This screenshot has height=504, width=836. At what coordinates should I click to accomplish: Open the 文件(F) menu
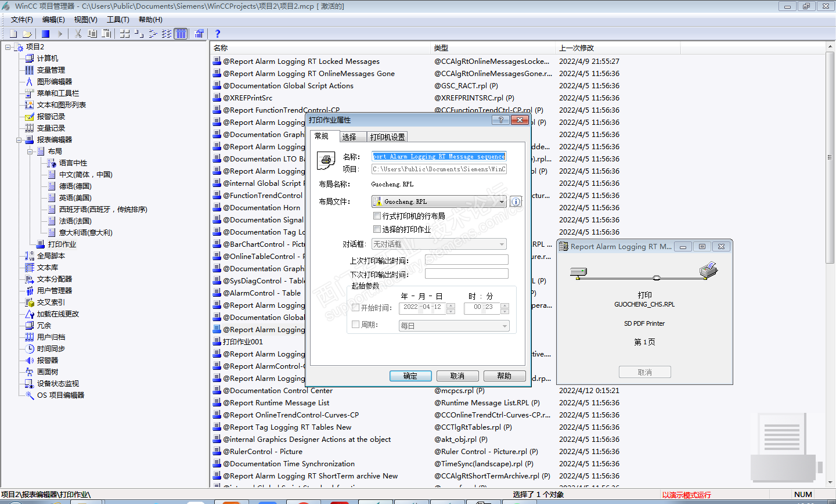point(22,20)
